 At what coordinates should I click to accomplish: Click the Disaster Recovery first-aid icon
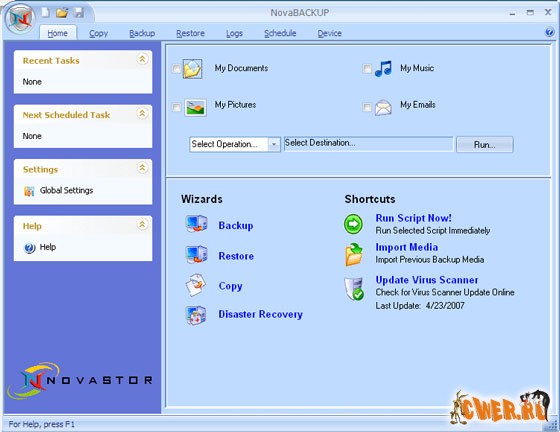(196, 315)
